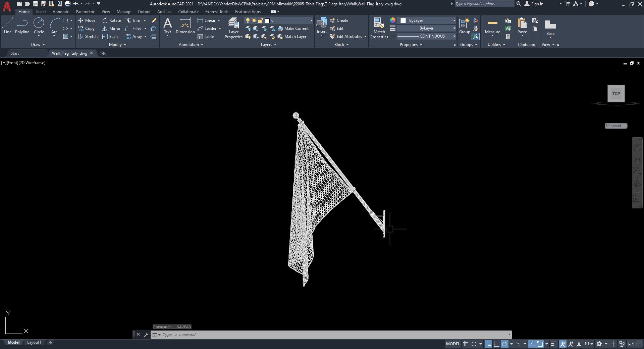Switch to the Start file tab

click(x=15, y=53)
